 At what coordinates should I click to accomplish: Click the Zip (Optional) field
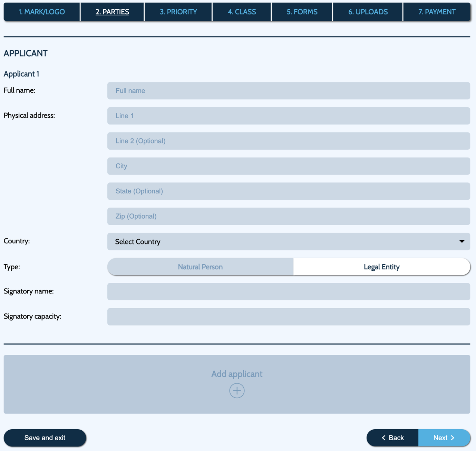coord(288,216)
